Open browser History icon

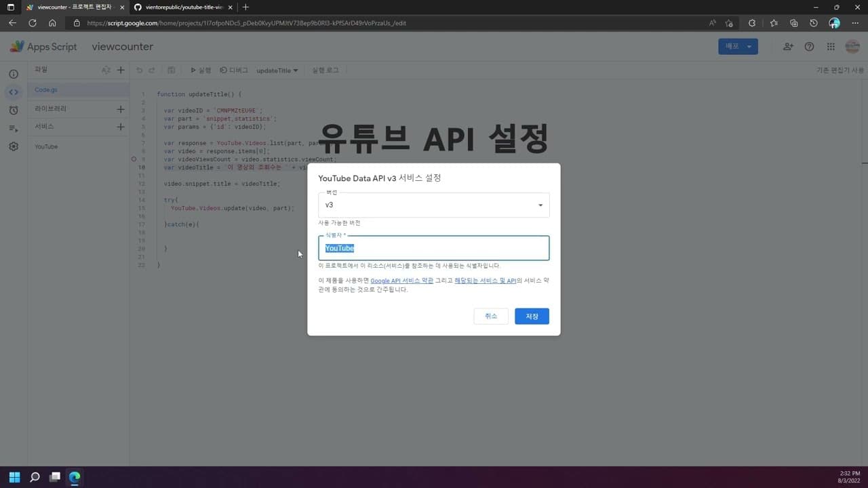pos(814,23)
